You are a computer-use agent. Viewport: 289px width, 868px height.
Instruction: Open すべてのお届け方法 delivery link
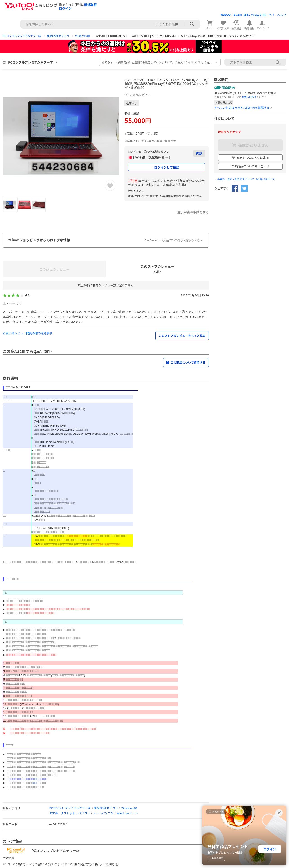click(x=243, y=108)
